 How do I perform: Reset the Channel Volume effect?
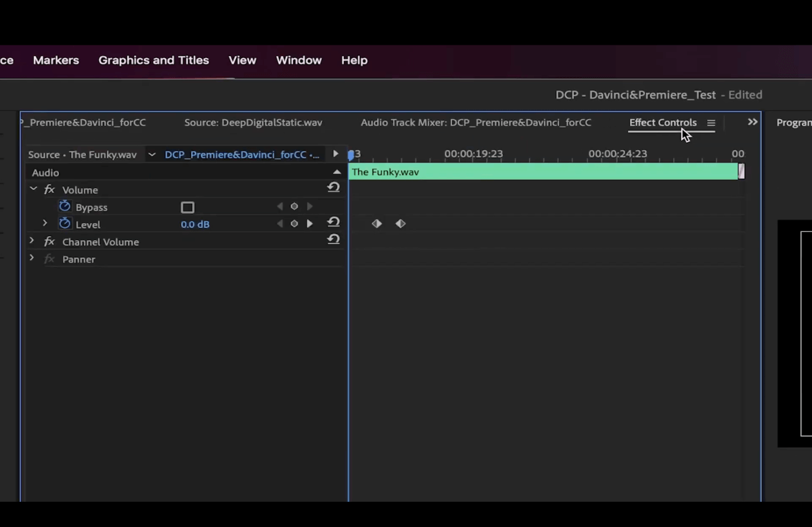pyautogui.click(x=333, y=239)
